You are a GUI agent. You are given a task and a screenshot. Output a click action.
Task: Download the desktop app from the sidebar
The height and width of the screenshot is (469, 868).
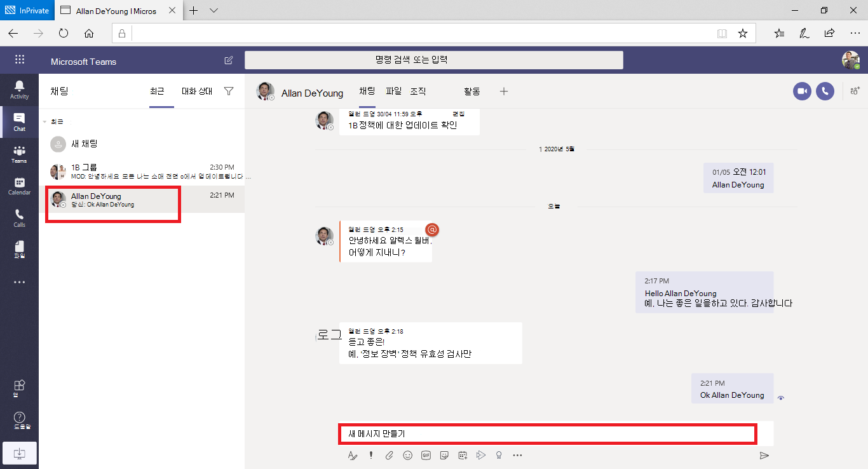tap(19, 453)
